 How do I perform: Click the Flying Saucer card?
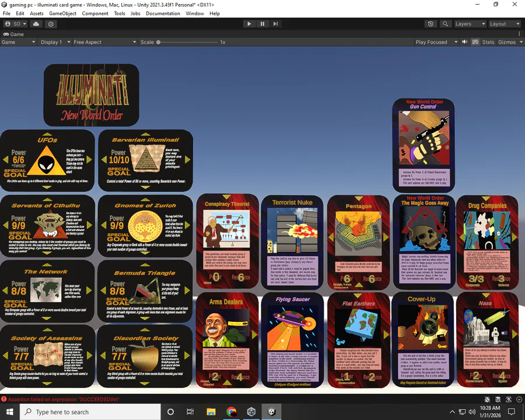pyautogui.click(x=292, y=339)
